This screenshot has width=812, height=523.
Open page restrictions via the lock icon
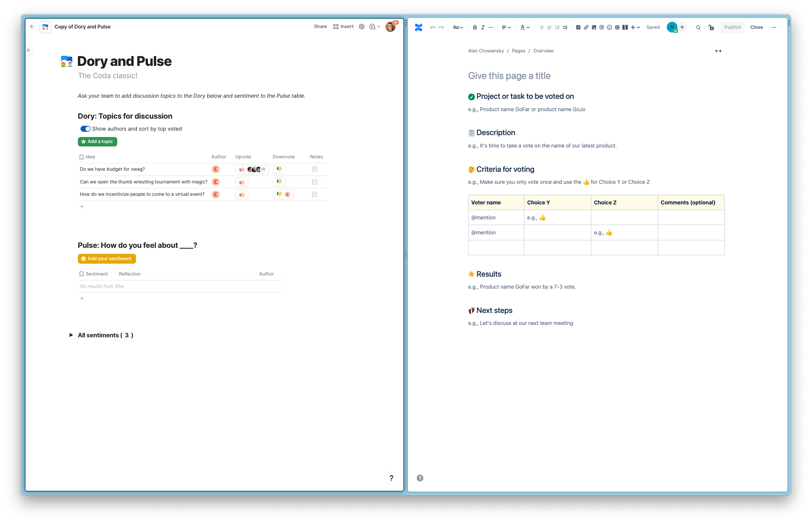coord(711,27)
